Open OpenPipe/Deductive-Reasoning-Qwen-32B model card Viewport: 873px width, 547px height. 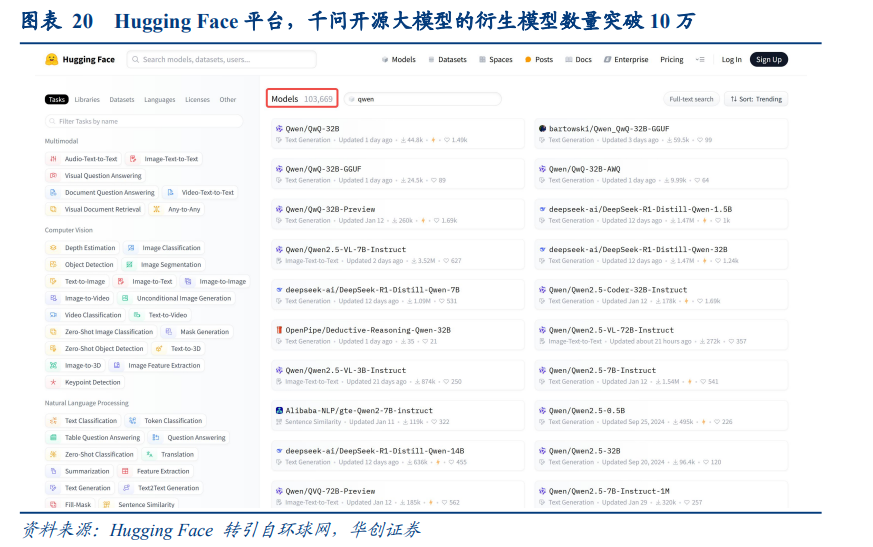coord(398,335)
